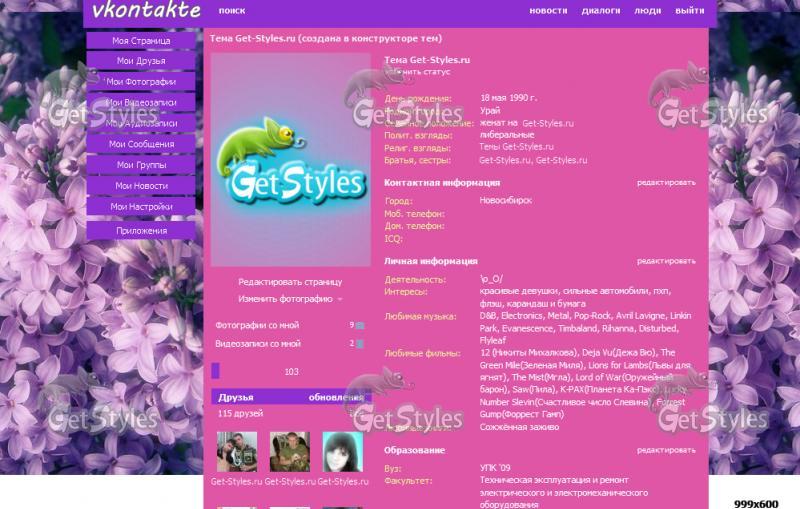Image resolution: width=800 pixels, height=509 pixels.
Task: Open the Get-Styles chameleon profile picture
Action: click(290, 160)
